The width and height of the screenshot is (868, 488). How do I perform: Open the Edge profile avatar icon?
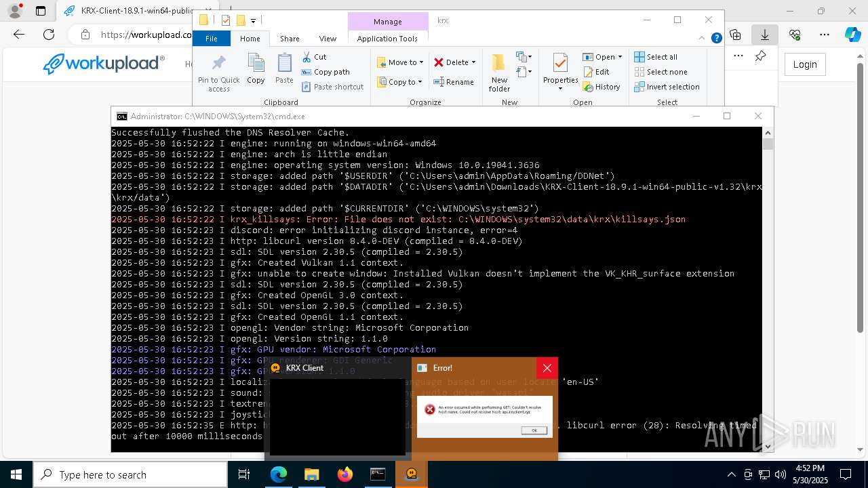16,11
